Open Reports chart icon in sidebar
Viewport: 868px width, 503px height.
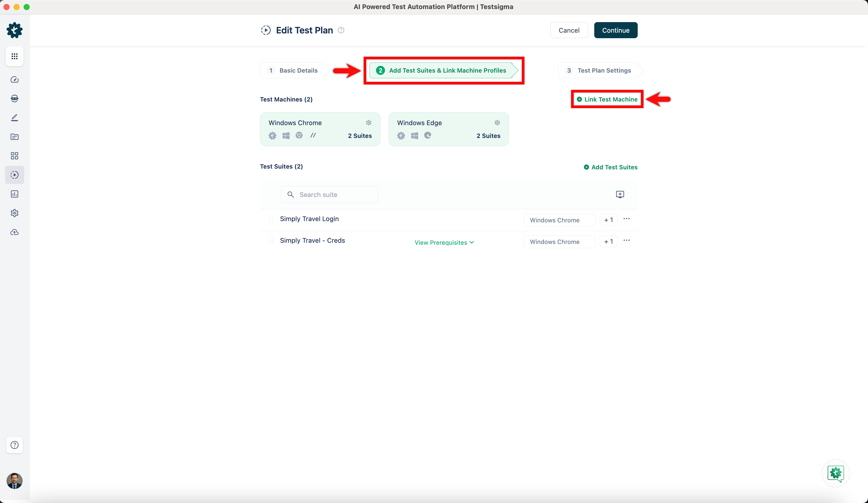15,194
